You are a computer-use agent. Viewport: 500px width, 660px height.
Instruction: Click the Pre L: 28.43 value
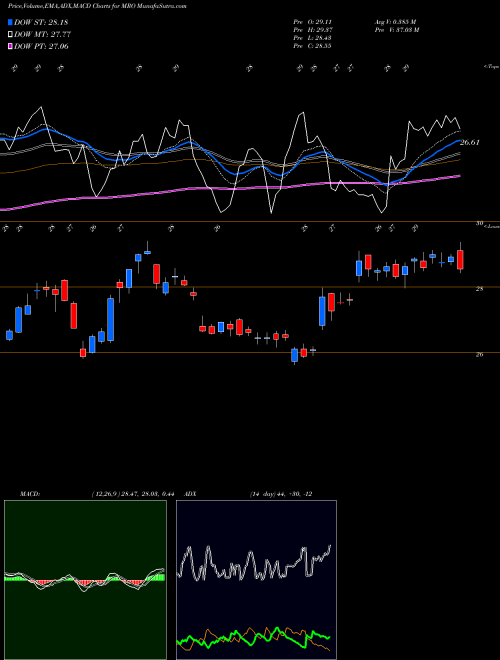(x=312, y=38)
